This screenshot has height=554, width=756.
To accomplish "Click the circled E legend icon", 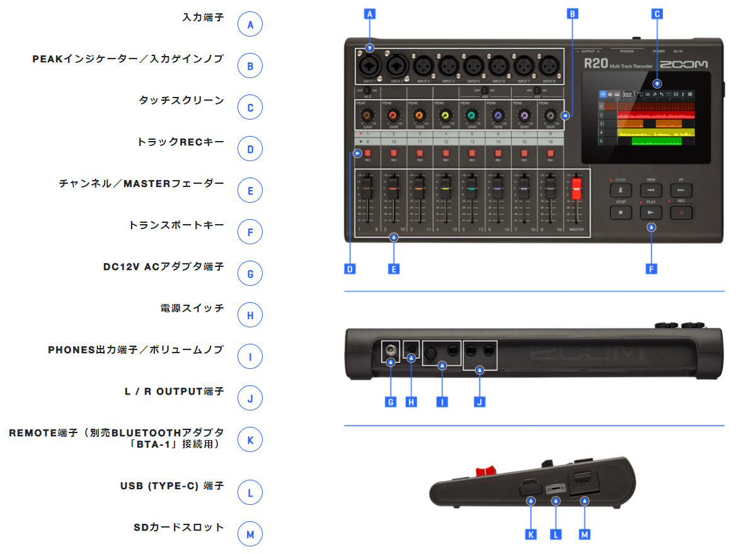I will click(x=250, y=191).
